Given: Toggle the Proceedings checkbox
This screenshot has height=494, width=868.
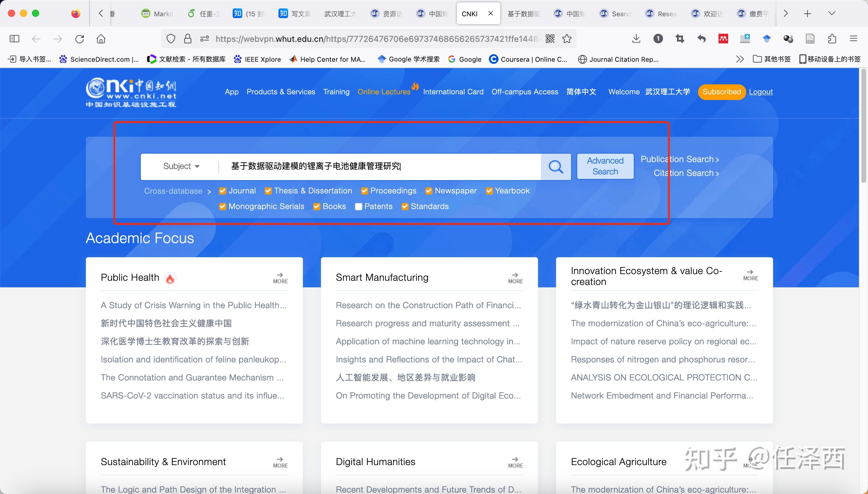Looking at the screenshot, I should pyautogui.click(x=365, y=191).
